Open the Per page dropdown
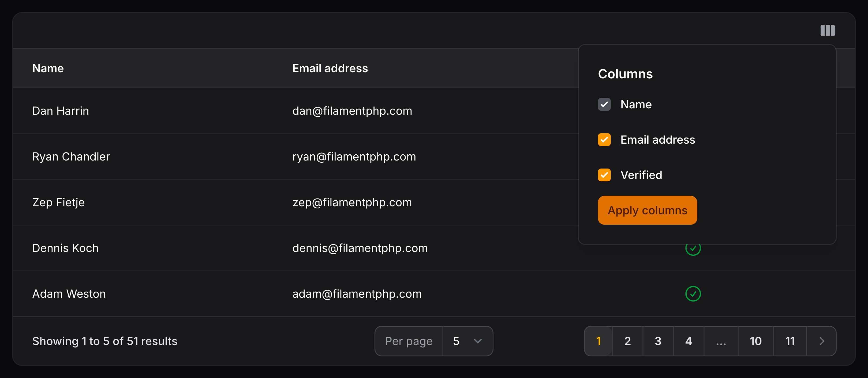 467,341
